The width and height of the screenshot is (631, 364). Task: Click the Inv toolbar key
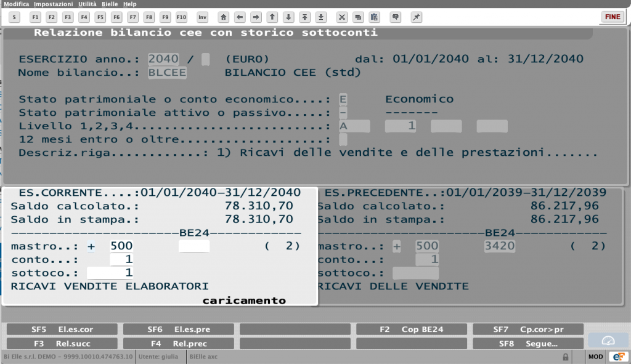pos(202,17)
